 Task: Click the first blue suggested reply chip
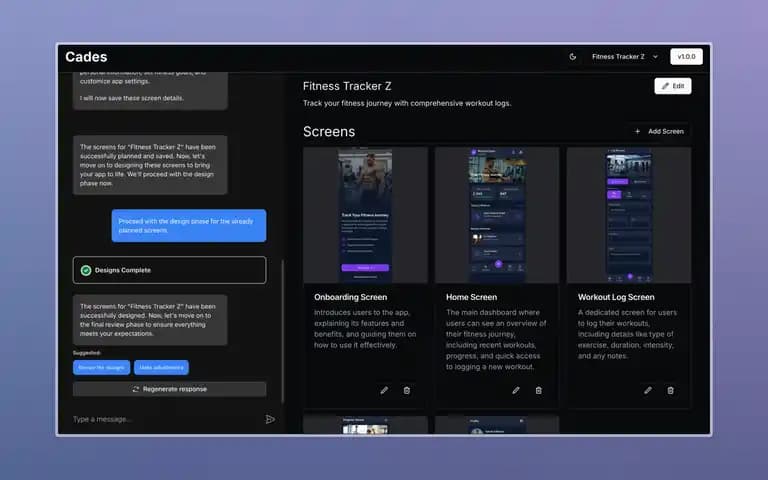point(101,367)
